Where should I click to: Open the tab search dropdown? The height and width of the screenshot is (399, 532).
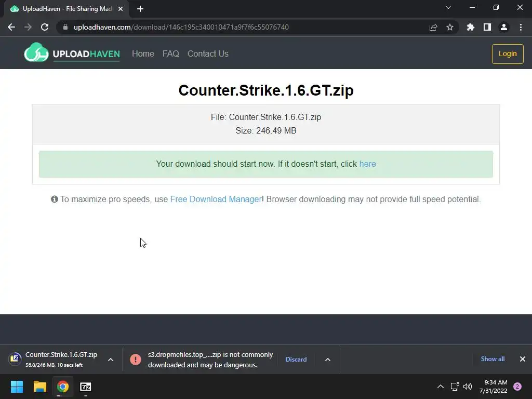click(x=448, y=7)
